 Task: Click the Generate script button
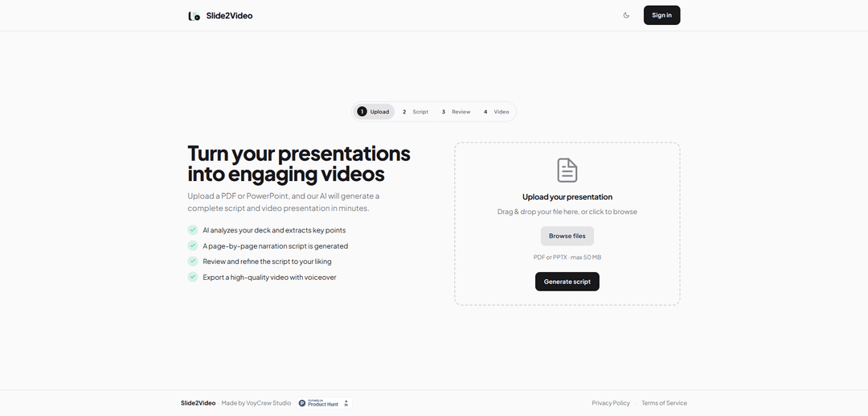pos(567,282)
